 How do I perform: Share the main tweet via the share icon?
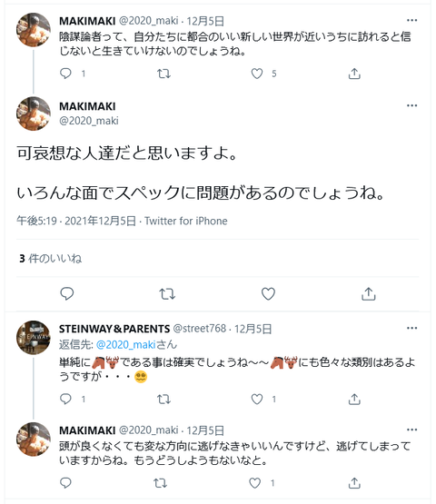tap(369, 293)
